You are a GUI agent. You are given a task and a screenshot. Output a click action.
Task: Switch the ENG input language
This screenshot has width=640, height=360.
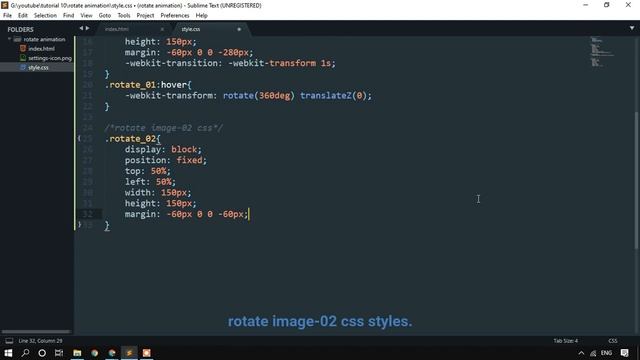[606, 353]
